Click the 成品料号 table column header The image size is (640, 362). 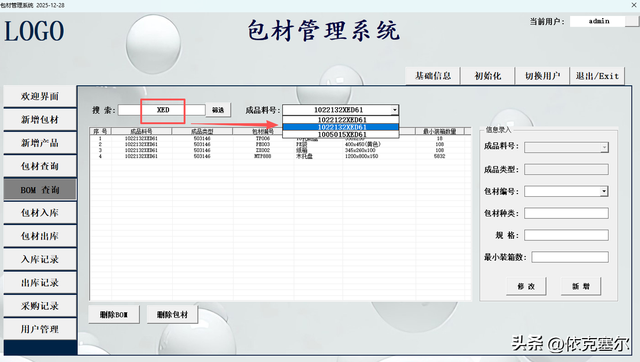141,131
